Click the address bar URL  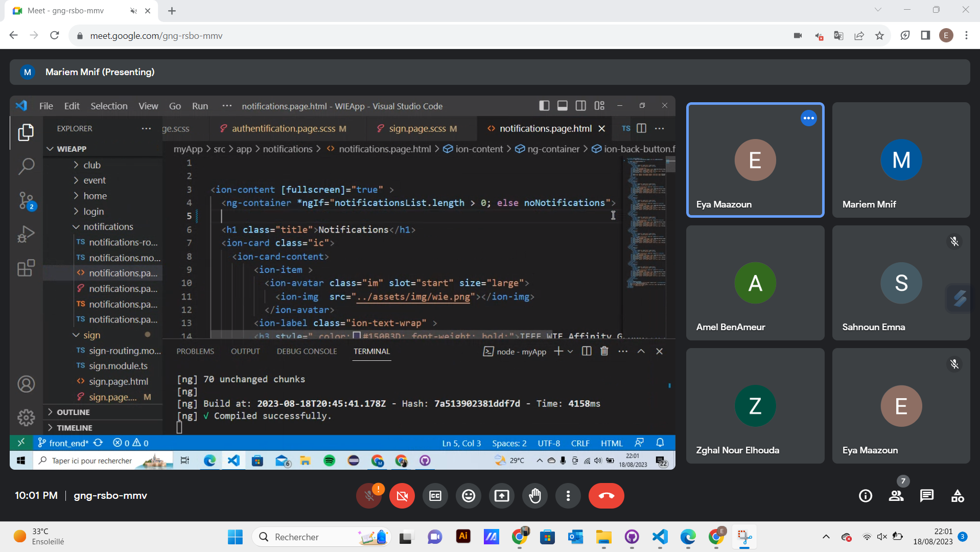point(156,36)
